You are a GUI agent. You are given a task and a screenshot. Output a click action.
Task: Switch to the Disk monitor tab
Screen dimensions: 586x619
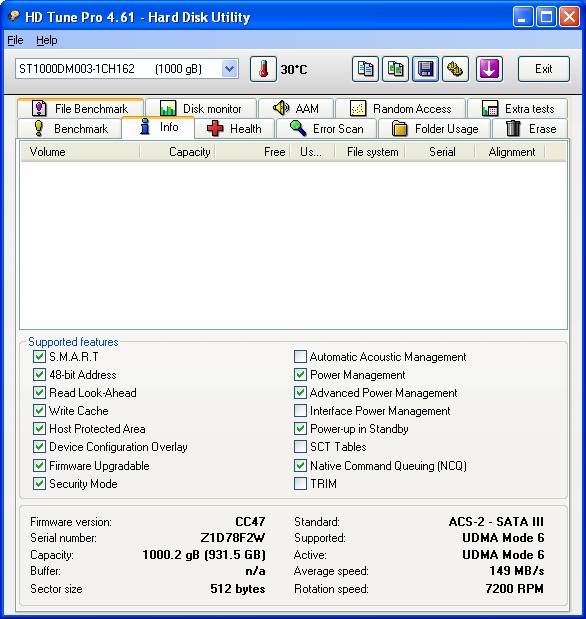pyautogui.click(x=201, y=108)
